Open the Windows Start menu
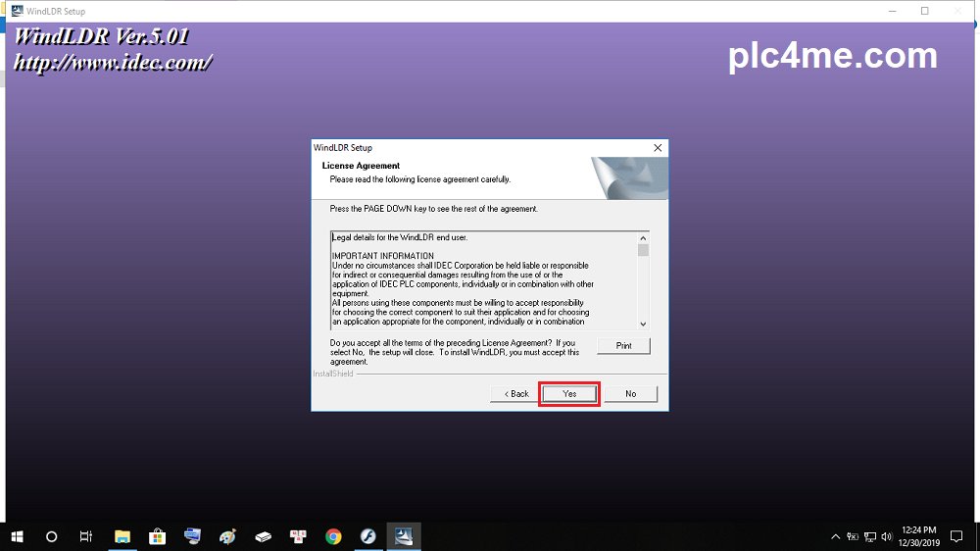This screenshot has width=980, height=551. (17, 536)
